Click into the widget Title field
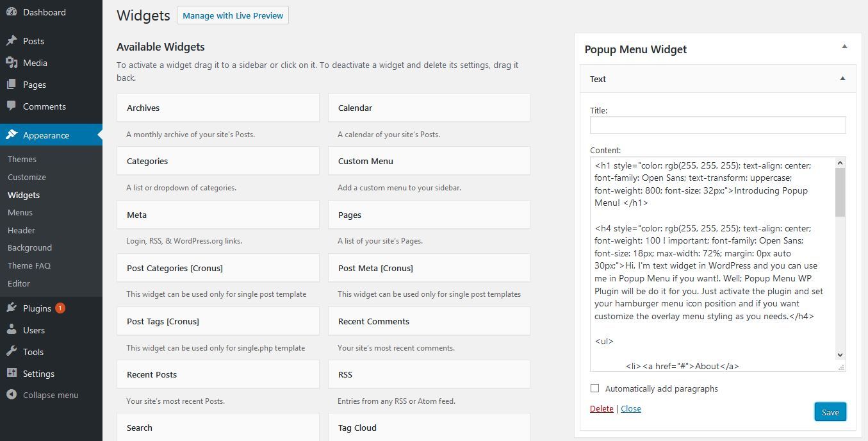Screen dimensions: 868x441 pos(717,125)
